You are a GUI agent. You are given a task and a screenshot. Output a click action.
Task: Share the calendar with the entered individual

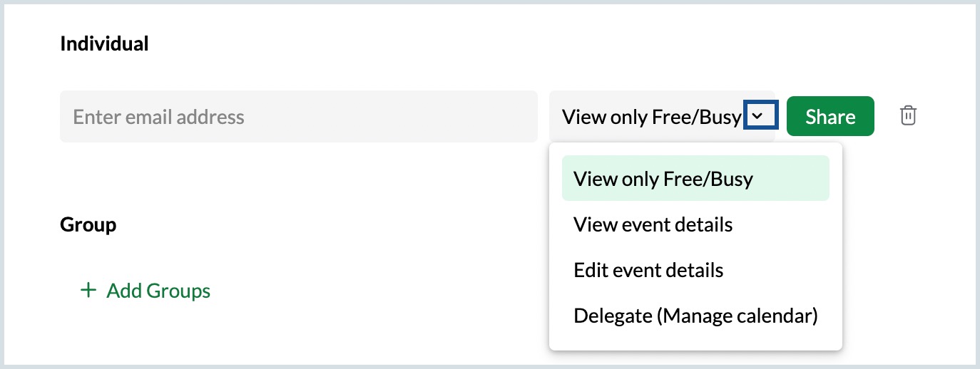830,116
